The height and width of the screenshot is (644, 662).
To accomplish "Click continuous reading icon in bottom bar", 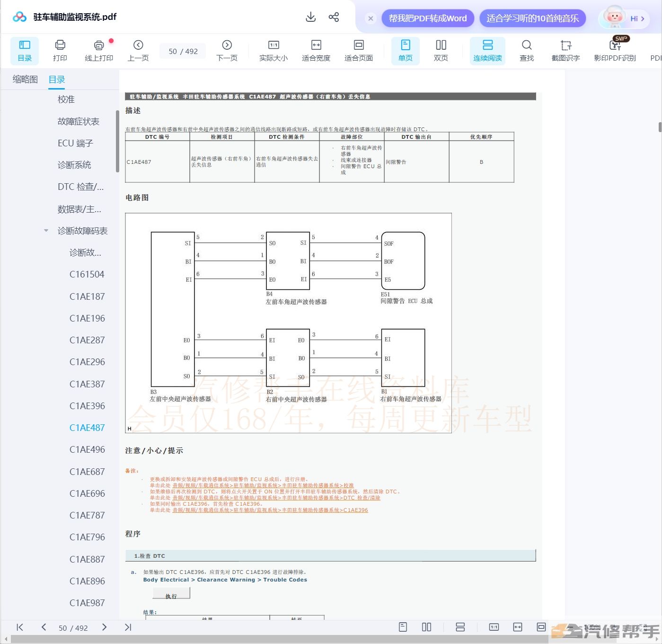I will 460,627.
